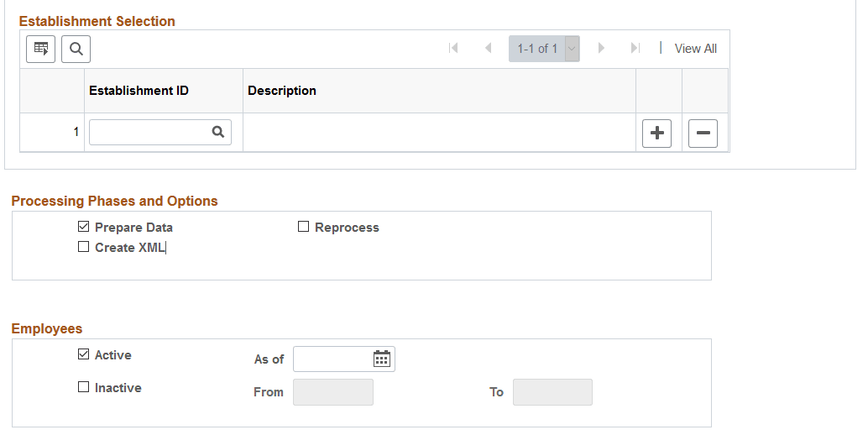The width and height of the screenshot is (868, 435).
Task: Delete the establishment row
Action: point(703,133)
